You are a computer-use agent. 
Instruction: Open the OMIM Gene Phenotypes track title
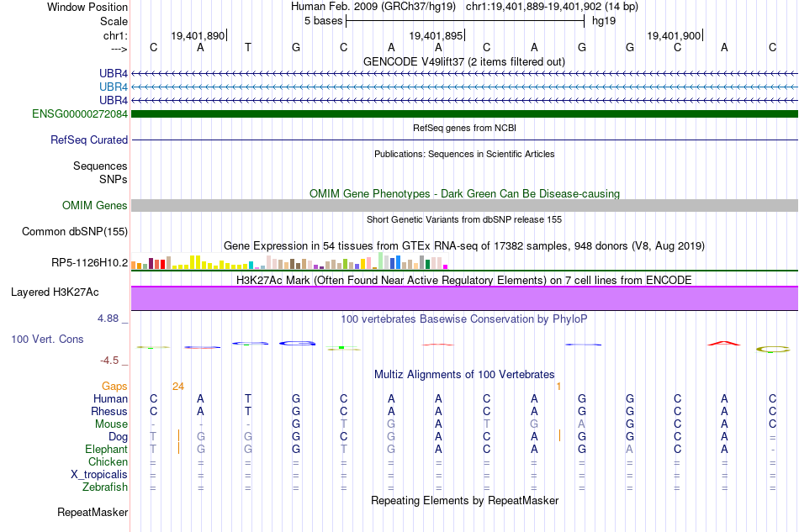(464, 193)
